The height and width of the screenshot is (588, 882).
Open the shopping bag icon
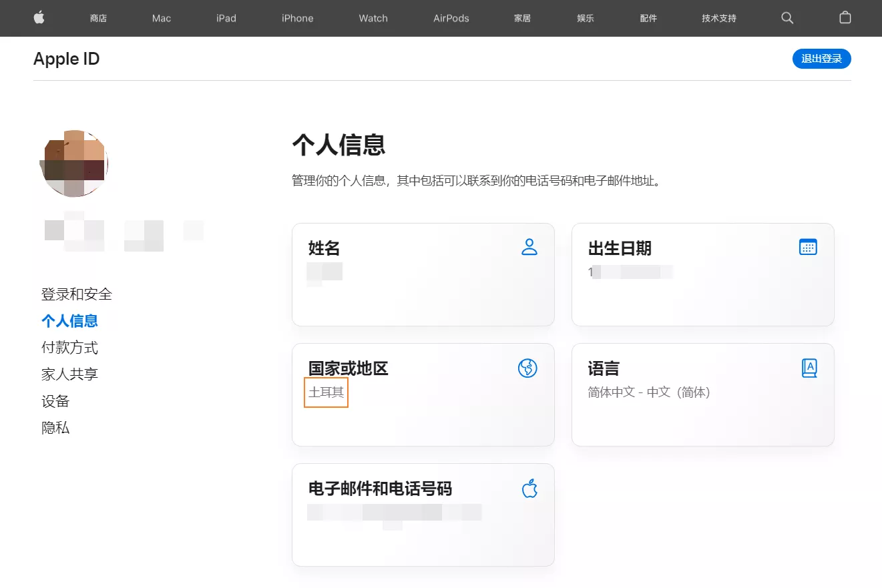click(x=845, y=18)
